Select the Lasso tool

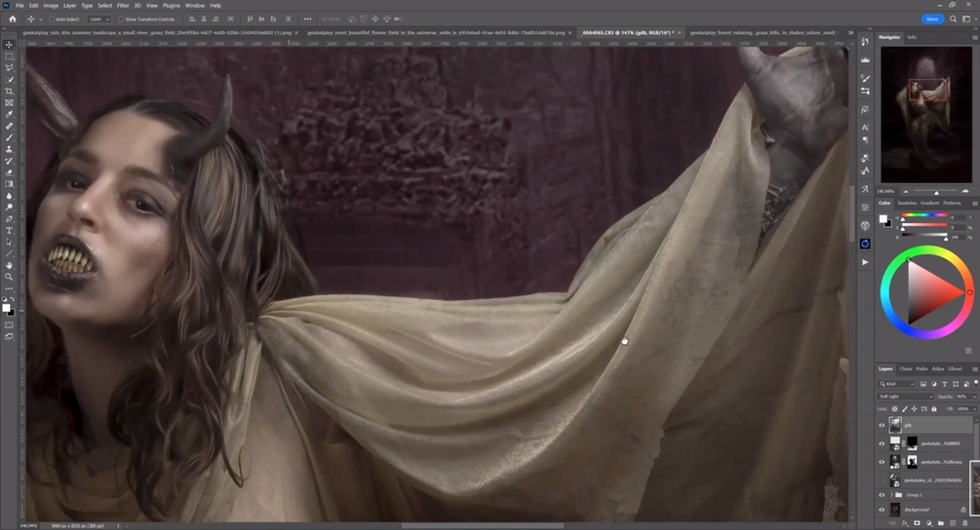pos(9,68)
